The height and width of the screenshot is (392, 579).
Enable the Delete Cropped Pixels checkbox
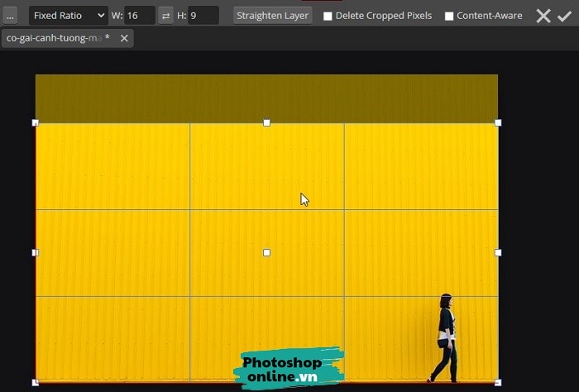[328, 16]
